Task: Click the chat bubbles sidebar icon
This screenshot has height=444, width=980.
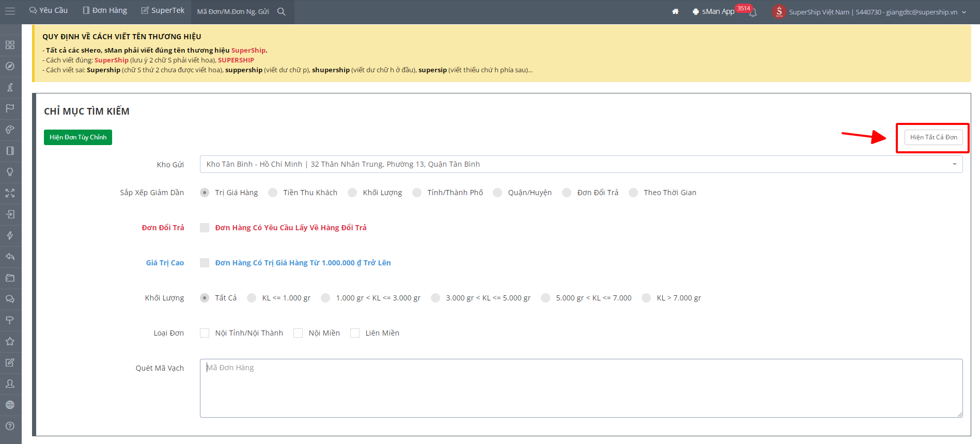Action: pos(10,299)
